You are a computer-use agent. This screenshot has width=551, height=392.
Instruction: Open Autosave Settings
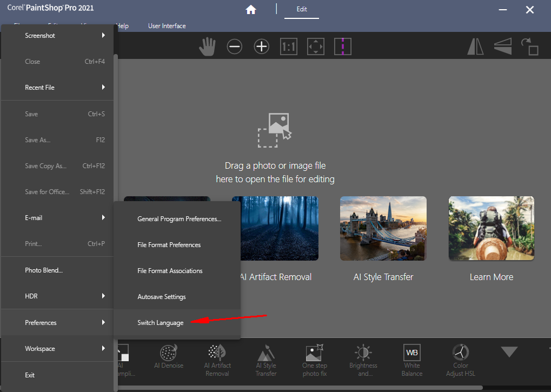pos(177,297)
